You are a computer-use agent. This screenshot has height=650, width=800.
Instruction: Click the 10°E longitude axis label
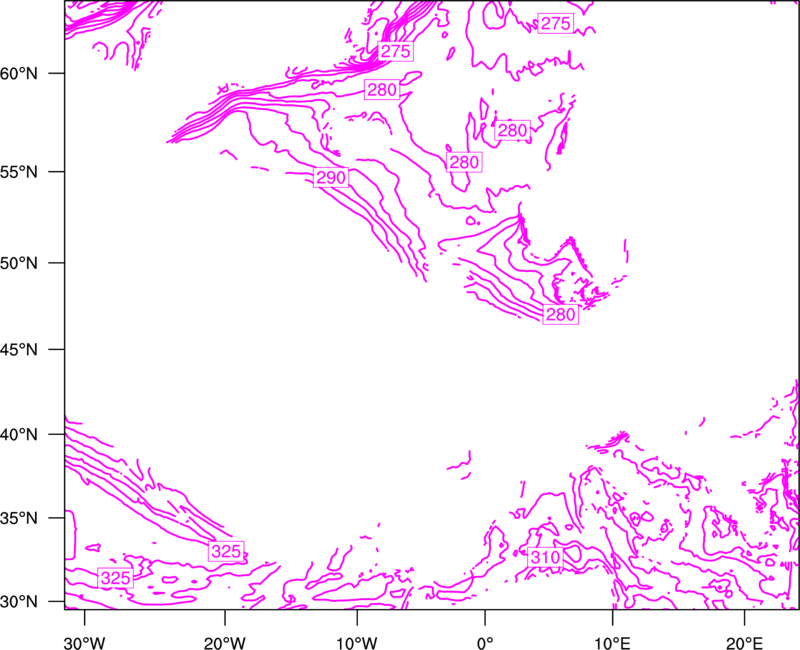(612, 642)
